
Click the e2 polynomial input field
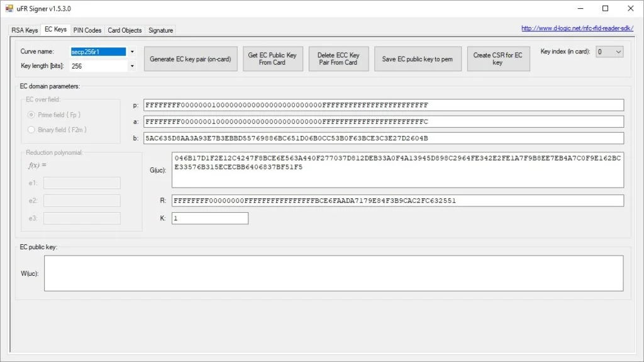coord(82,200)
